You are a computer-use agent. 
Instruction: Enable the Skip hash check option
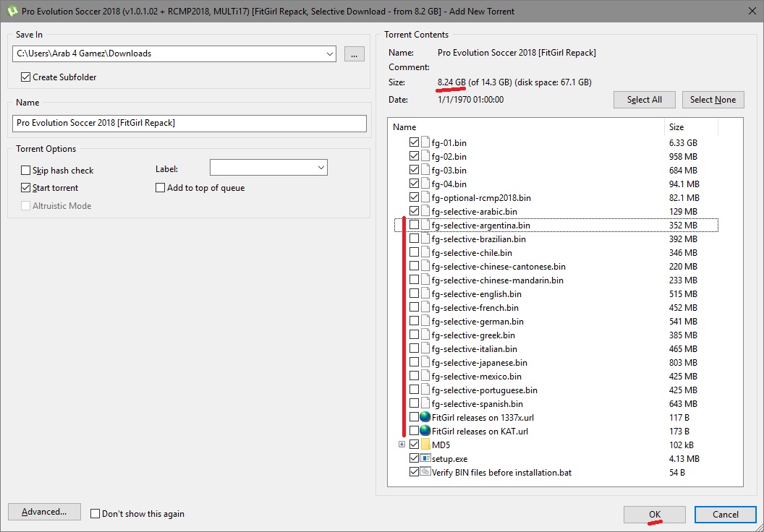(26, 171)
